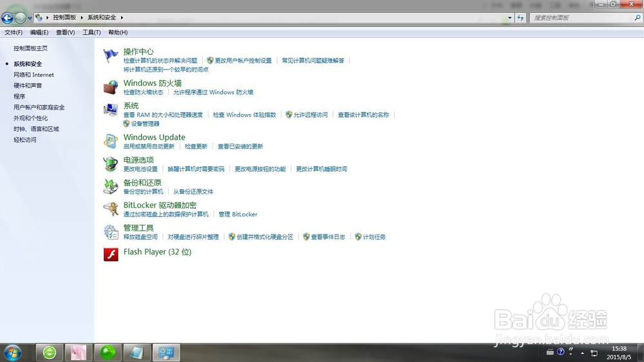Open the green sphere taskbar icon
The height and width of the screenshot is (362, 644).
108,352
